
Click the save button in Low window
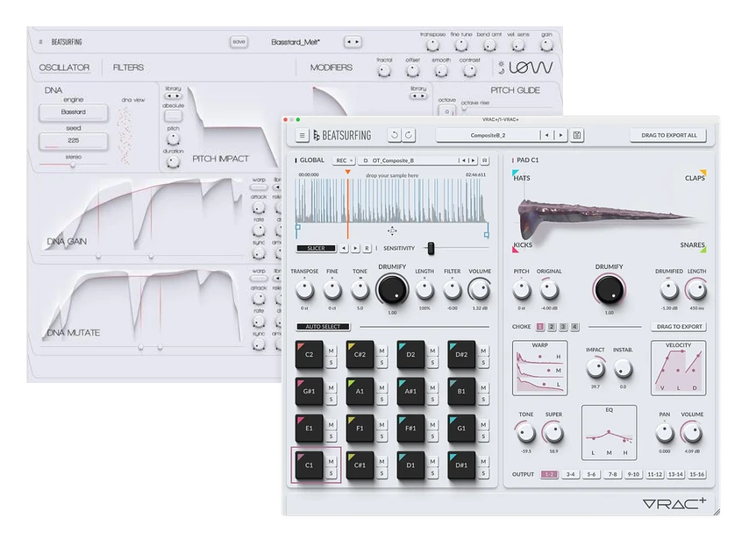239,42
